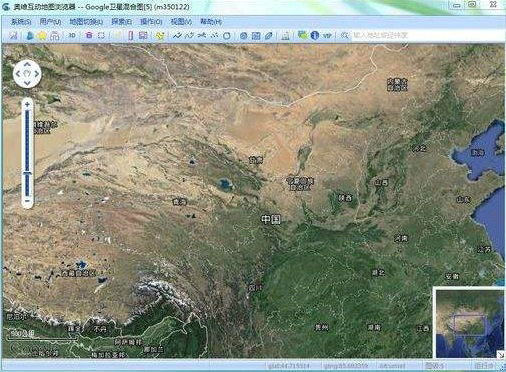The height and width of the screenshot is (372, 506).
Task: Click the purple grid layout toolbar icon
Action: 143,35
